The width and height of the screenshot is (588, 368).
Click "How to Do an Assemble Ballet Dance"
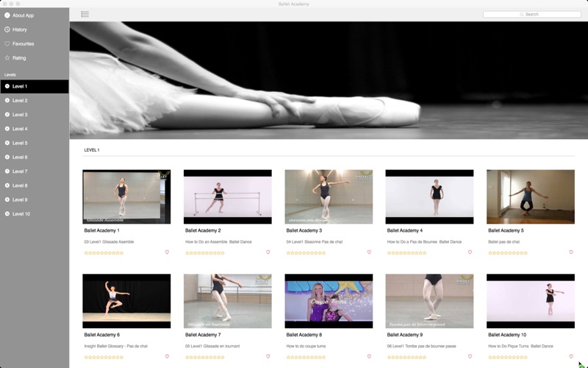click(x=218, y=242)
